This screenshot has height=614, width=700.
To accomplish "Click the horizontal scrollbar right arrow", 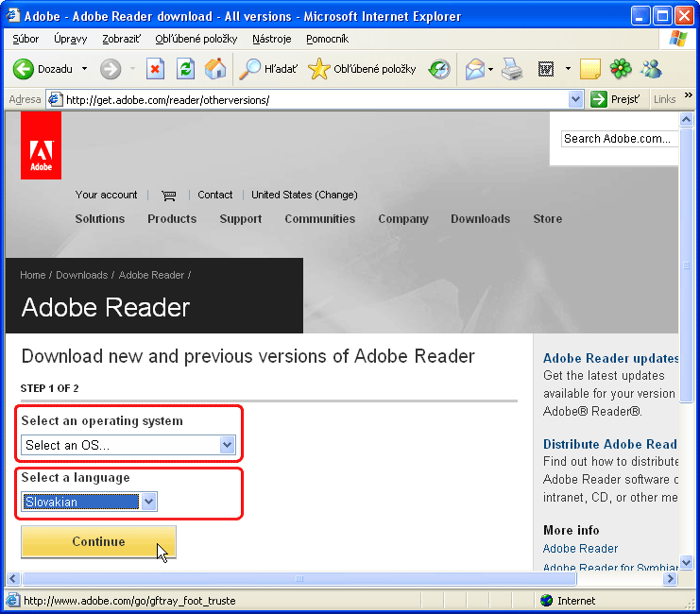I will (670, 579).
